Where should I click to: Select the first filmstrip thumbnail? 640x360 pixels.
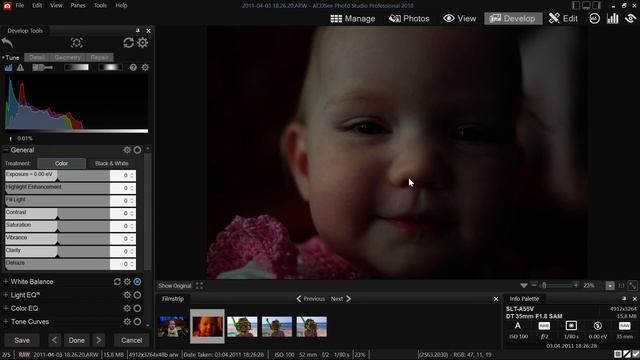click(173, 327)
